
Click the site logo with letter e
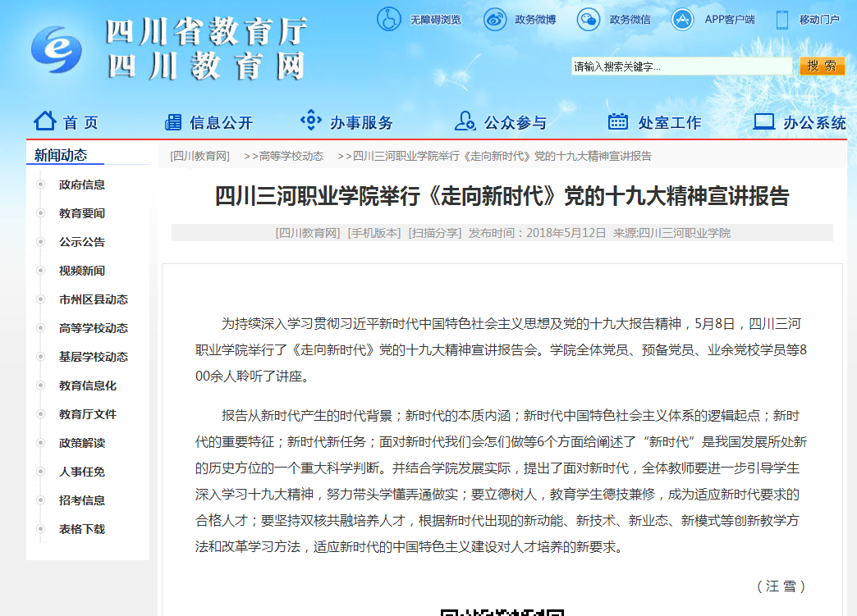coord(57,50)
